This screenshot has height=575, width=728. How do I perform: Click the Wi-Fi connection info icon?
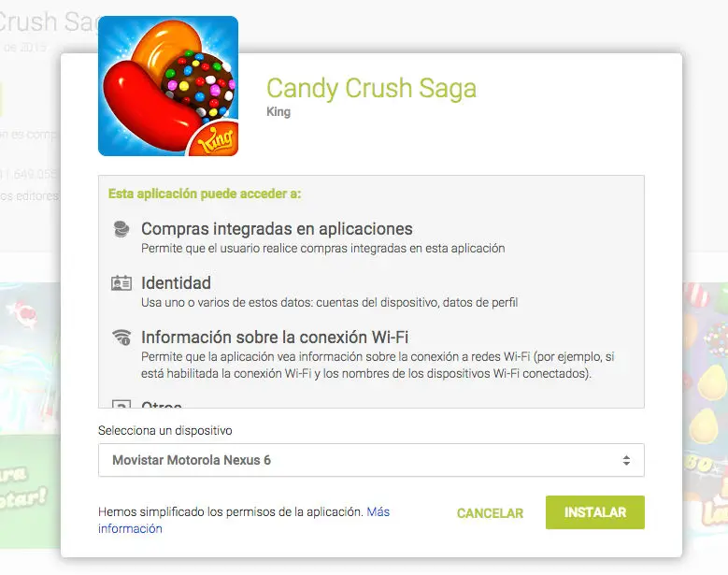121,338
